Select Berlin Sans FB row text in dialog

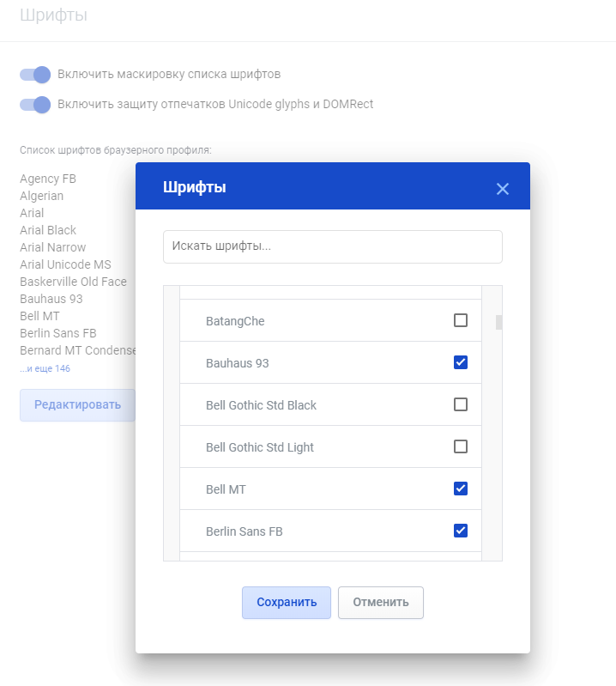(245, 531)
